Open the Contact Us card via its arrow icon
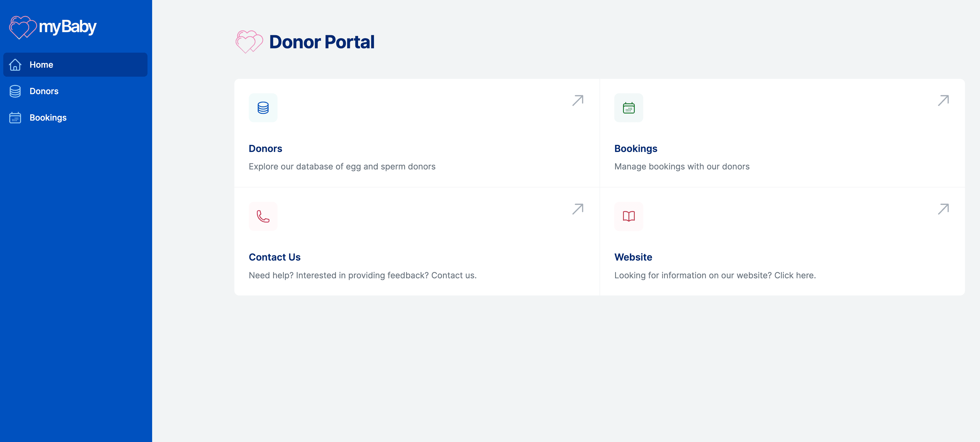The image size is (980, 442). (x=577, y=209)
